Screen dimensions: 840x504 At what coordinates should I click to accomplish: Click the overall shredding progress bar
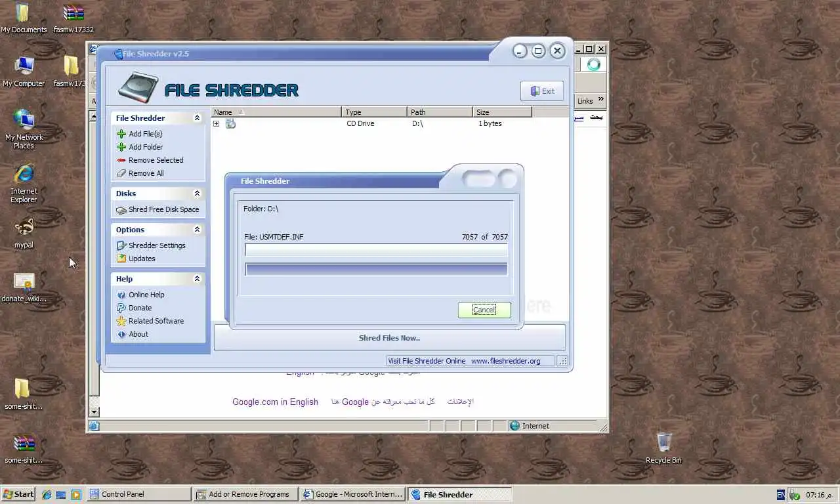click(x=376, y=269)
